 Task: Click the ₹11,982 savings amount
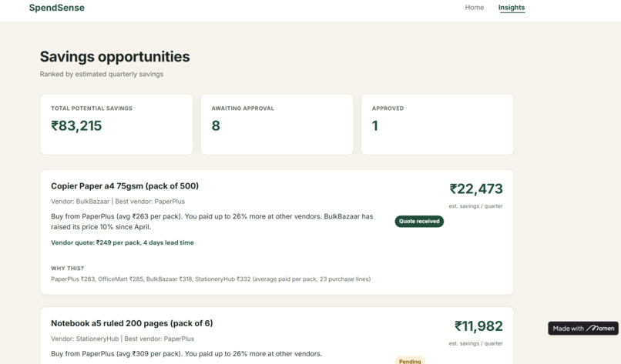tap(478, 326)
